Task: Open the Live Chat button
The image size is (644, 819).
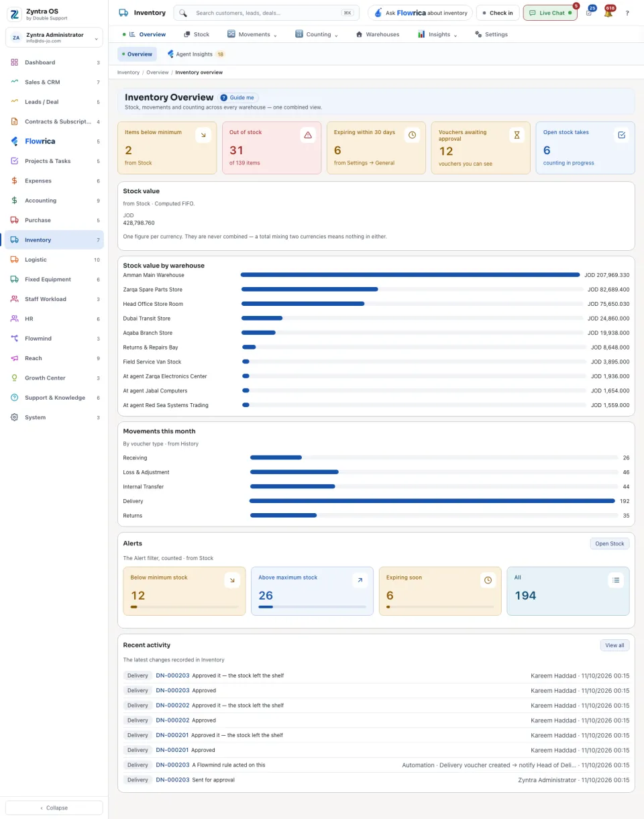Action: pos(550,13)
